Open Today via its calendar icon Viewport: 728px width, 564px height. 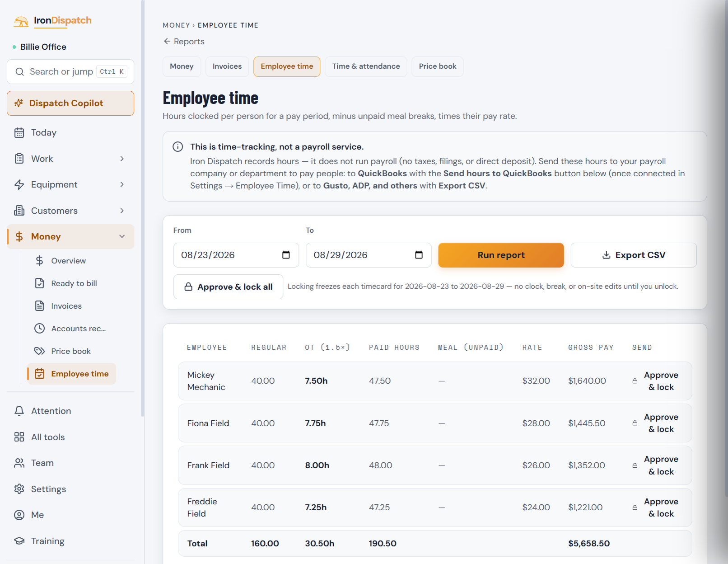point(19,133)
